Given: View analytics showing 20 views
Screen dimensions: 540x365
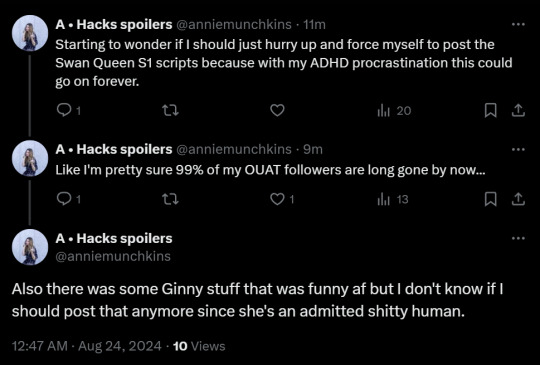Looking at the screenshot, I should point(394,111).
